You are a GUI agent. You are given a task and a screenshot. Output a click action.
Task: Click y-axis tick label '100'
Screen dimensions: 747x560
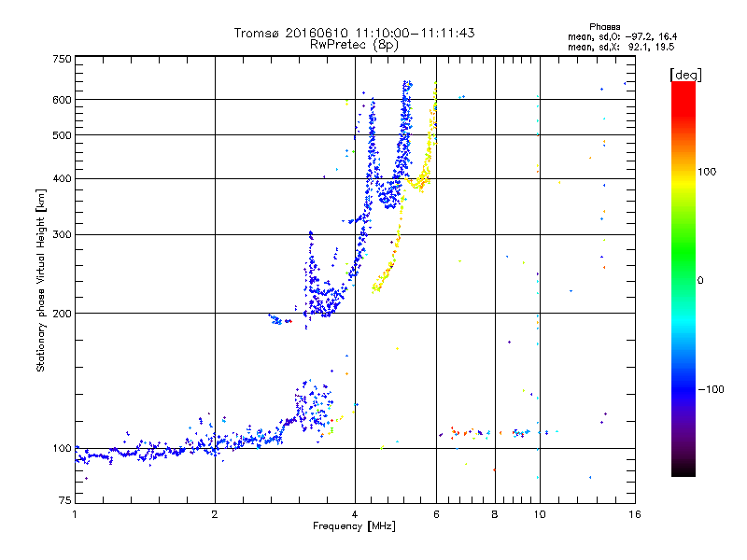63,449
